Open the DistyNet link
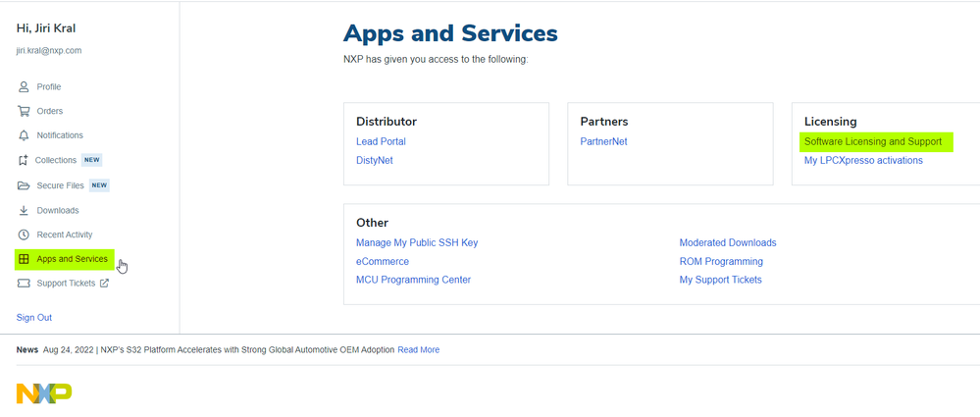Screen dimensions: 980x417 [374, 161]
